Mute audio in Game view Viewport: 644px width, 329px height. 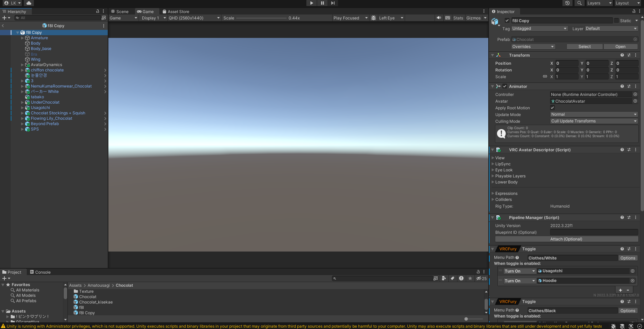pos(439,18)
